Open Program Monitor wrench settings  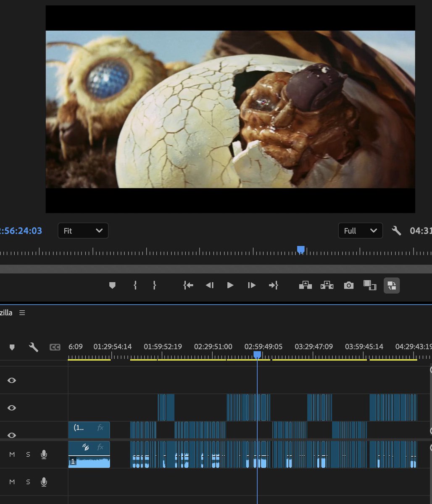(396, 231)
